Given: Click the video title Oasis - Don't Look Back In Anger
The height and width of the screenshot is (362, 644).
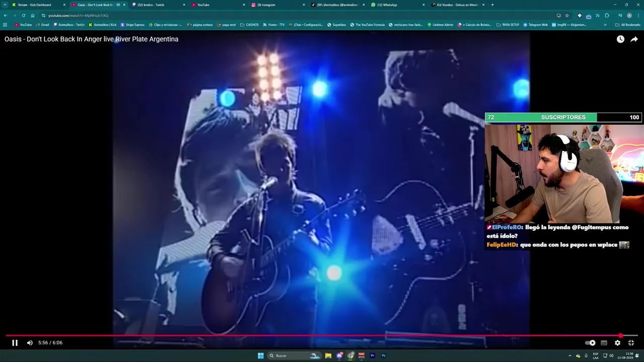Looking at the screenshot, I should click(92, 39).
